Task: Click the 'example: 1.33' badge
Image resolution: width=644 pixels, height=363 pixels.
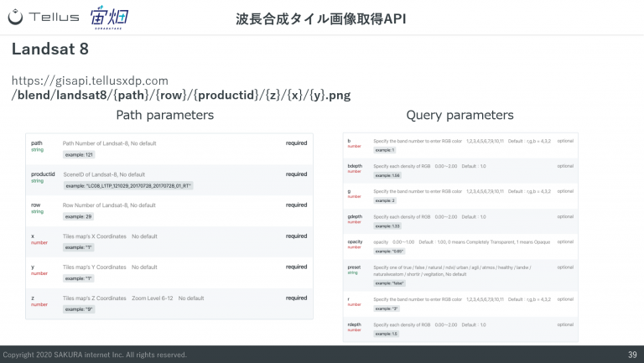Action: (387, 226)
